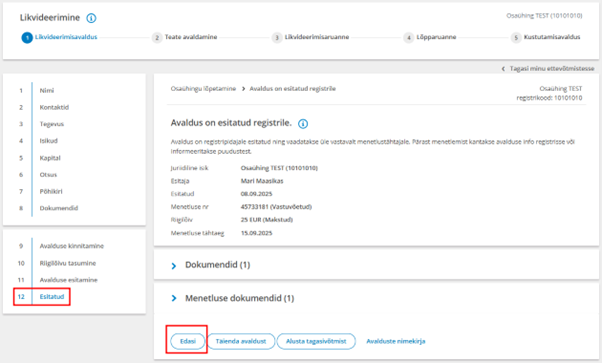Open sidebar item 4 Isikud

pyautogui.click(x=48, y=141)
